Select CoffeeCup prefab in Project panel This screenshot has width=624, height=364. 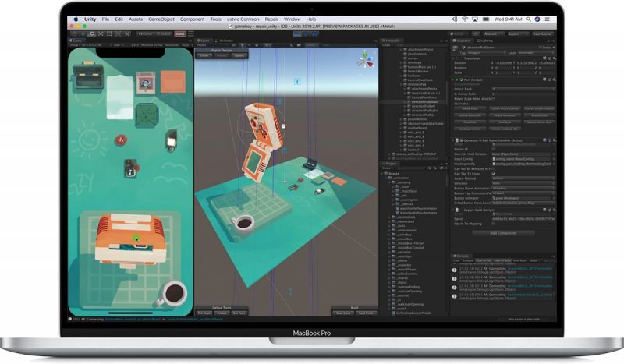click(x=412, y=313)
